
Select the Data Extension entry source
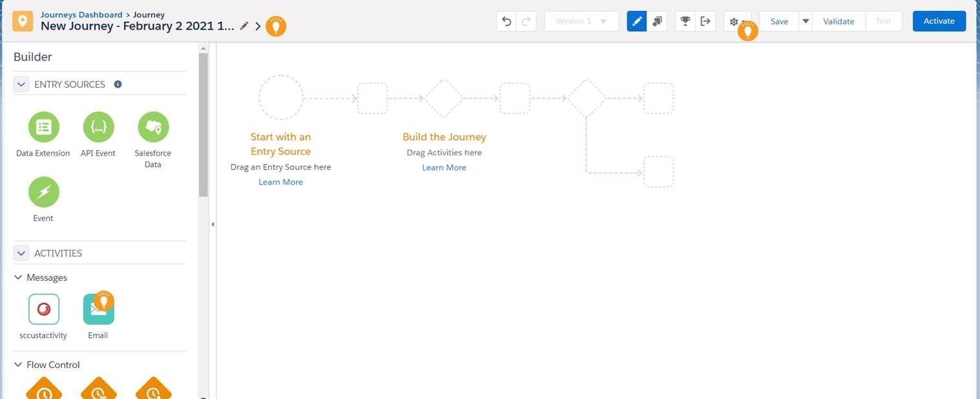pos(43,127)
